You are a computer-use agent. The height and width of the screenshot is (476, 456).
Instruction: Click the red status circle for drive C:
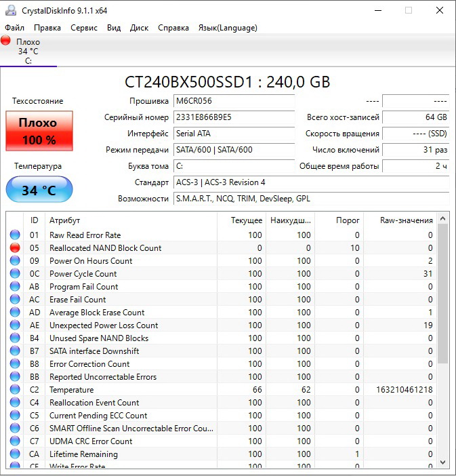click(x=6, y=40)
